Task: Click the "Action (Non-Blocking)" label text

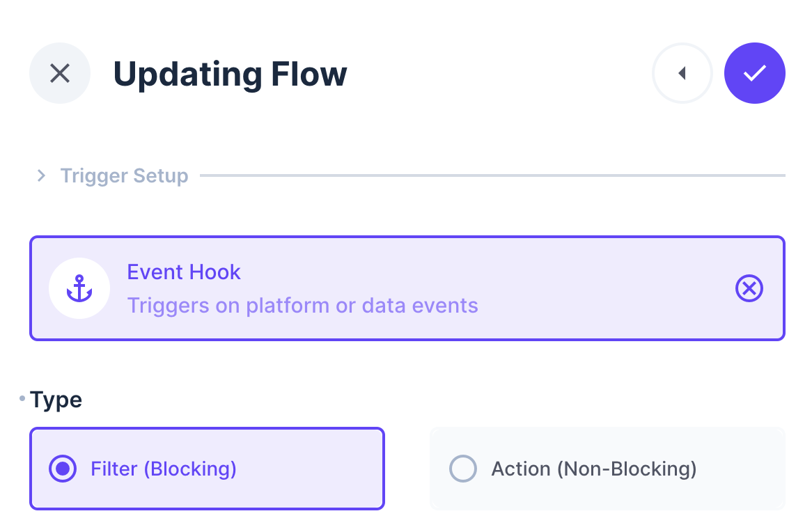Action: [x=594, y=469]
